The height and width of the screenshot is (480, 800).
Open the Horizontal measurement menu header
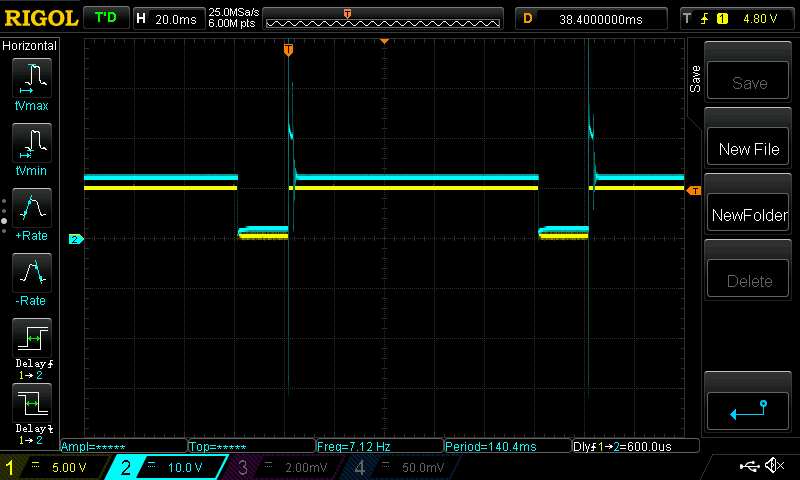click(30, 46)
